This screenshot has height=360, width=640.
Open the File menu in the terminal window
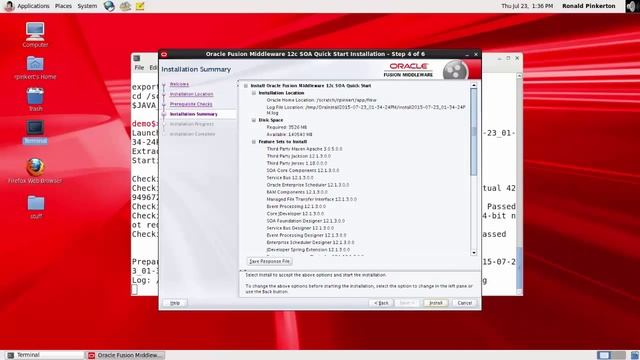[139, 67]
